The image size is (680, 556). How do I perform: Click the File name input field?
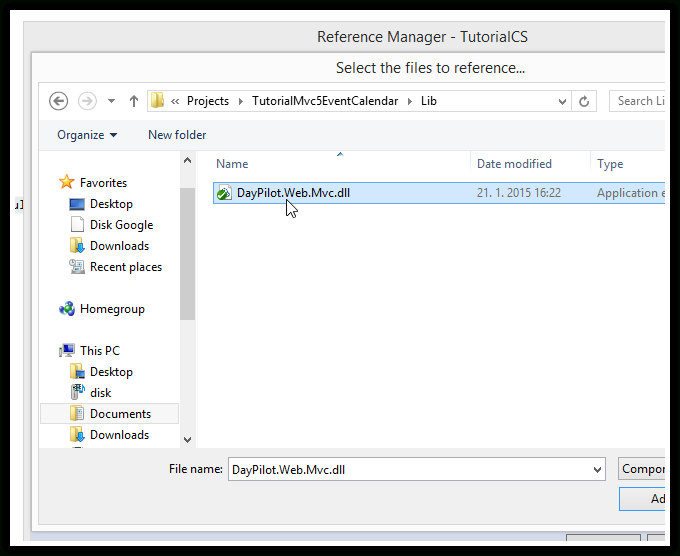(x=416, y=469)
